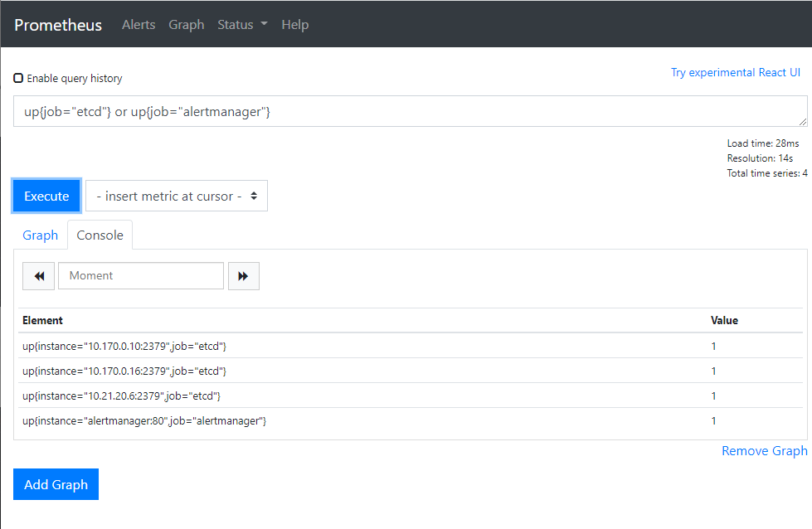Click the forward time double-arrow button
This screenshot has height=529, width=812.
(x=243, y=276)
